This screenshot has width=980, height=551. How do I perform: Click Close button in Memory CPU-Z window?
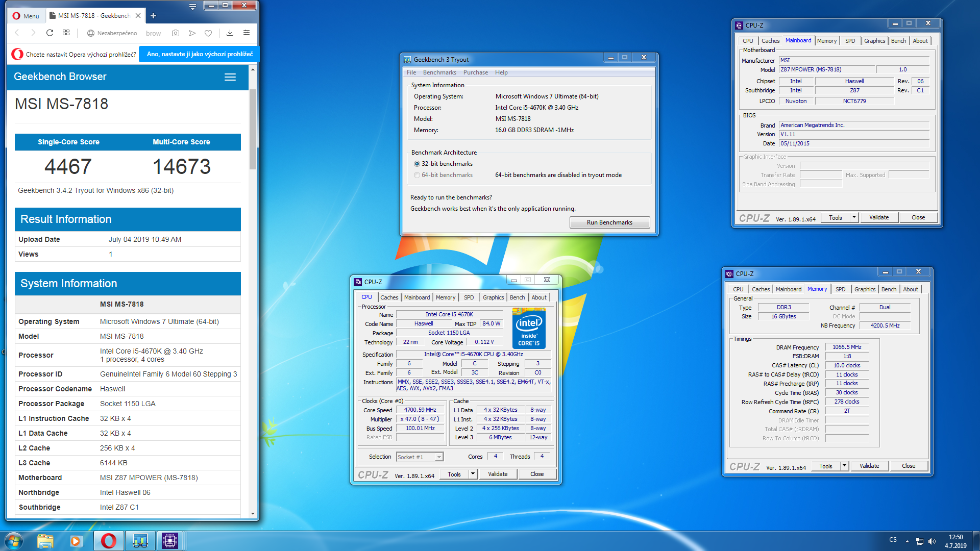[x=909, y=466]
